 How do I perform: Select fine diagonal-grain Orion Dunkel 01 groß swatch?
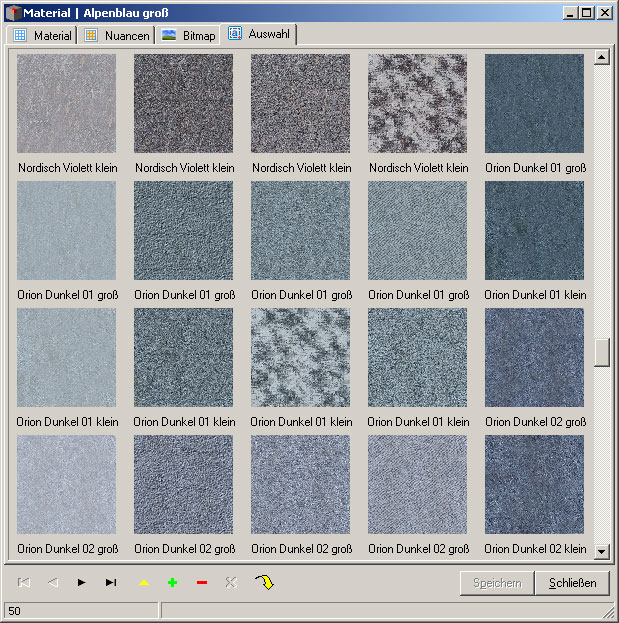tap(417, 230)
